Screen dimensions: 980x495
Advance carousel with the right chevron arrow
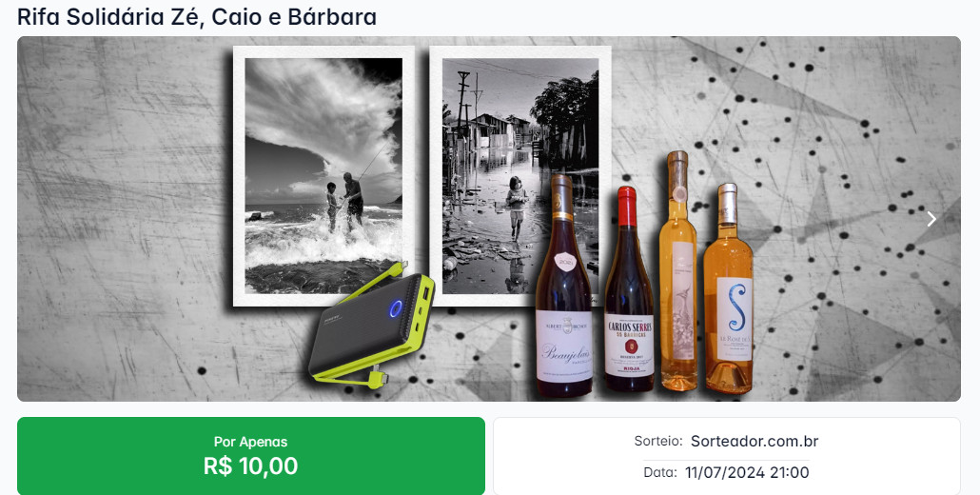(x=931, y=219)
